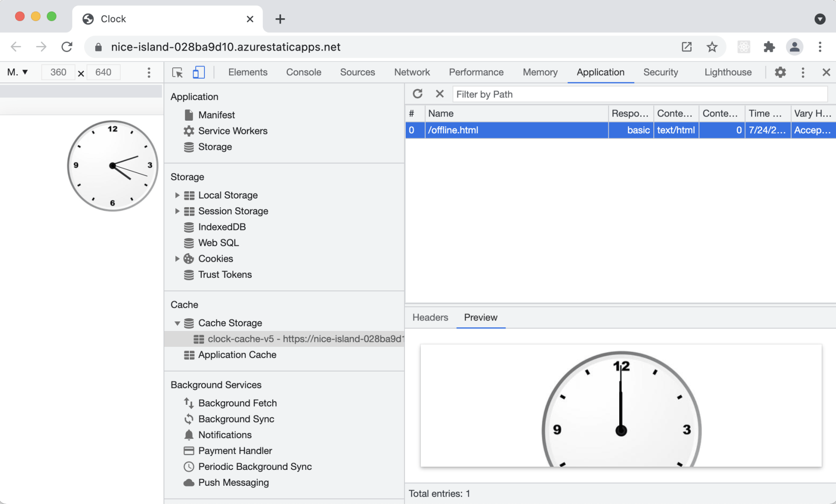Switch to the Network tab
This screenshot has width=836, height=504.
[412, 72]
